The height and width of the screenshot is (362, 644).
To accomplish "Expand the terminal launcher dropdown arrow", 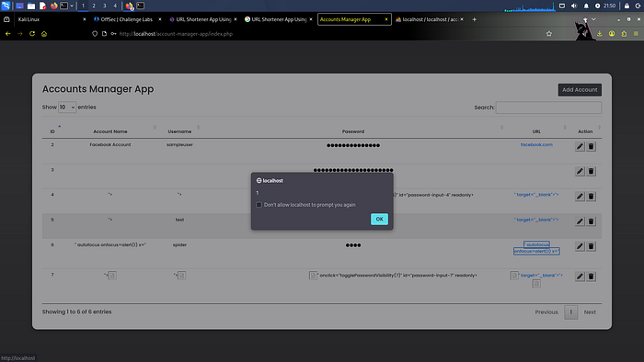I will pos(72,6).
